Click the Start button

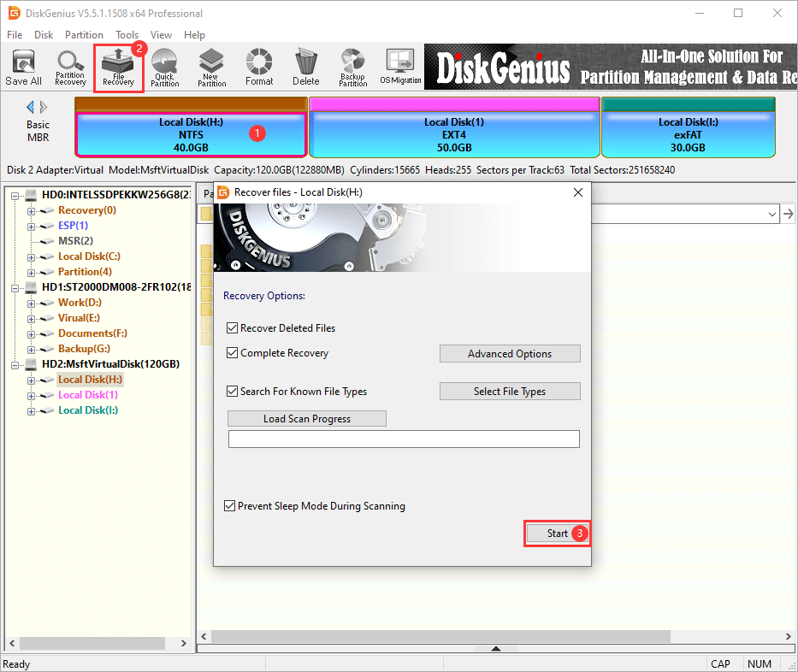[558, 533]
